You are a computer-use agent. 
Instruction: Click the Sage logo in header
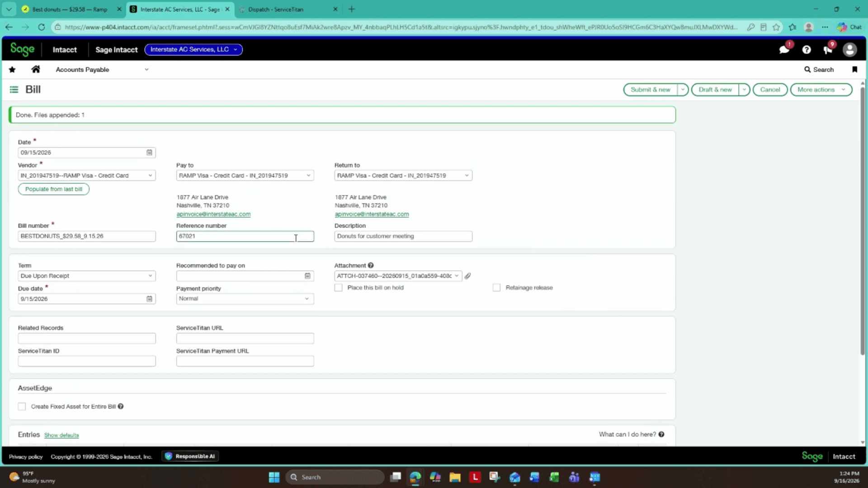tap(22, 49)
